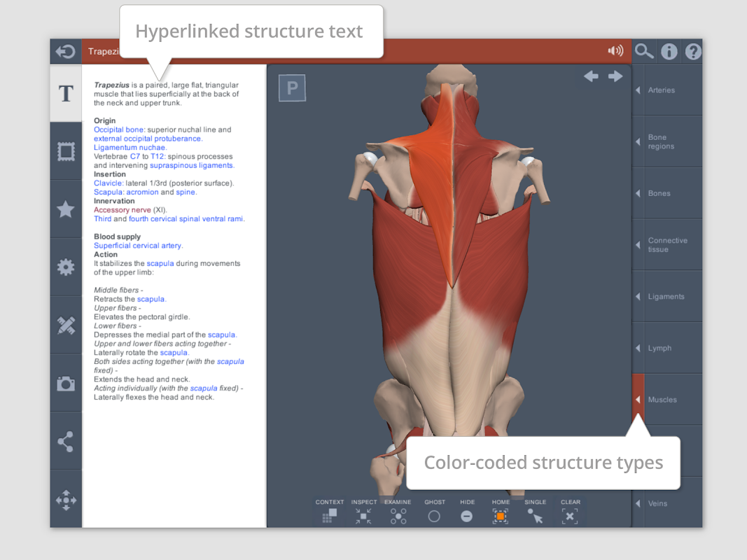
Task: Select the move/pan arrows tool
Action: (66, 500)
